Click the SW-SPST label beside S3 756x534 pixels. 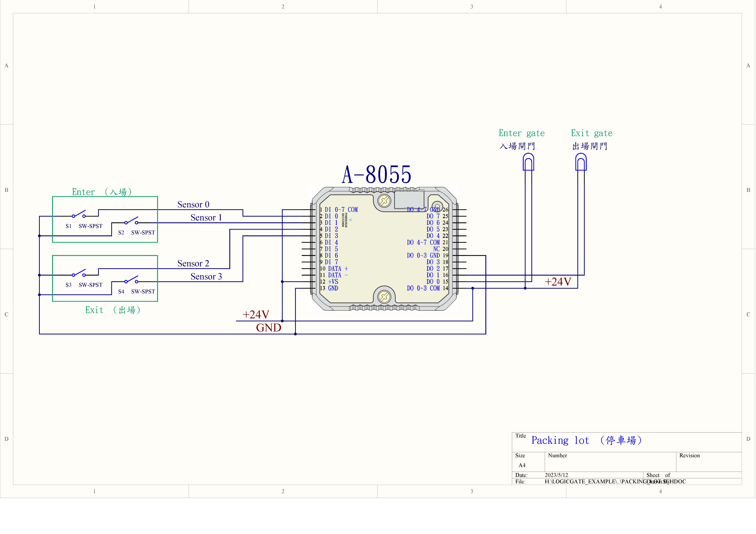click(x=90, y=285)
